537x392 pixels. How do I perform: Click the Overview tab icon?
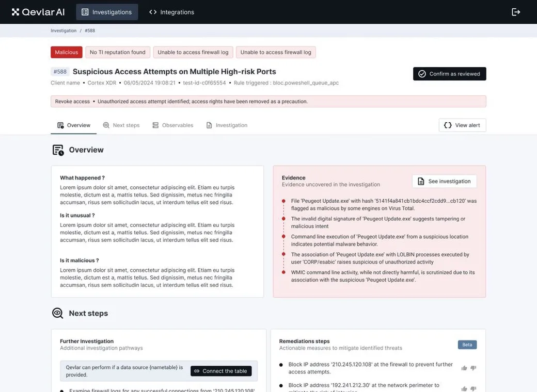tap(60, 125)
